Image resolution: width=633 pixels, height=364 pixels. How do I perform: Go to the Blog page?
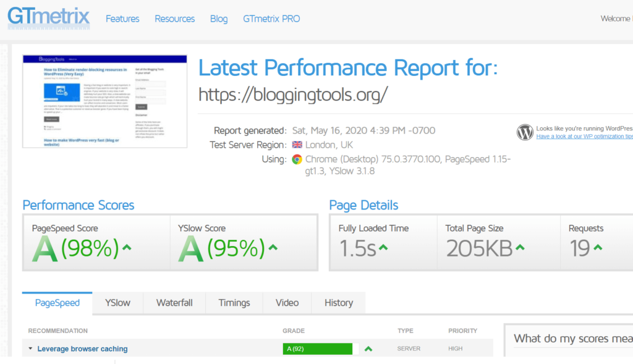tap(219, 19)
